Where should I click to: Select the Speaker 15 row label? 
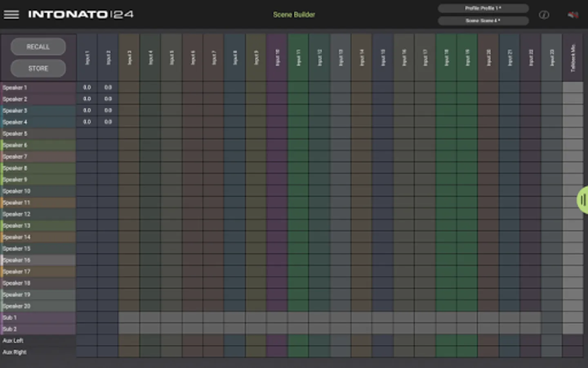point(38,249)
